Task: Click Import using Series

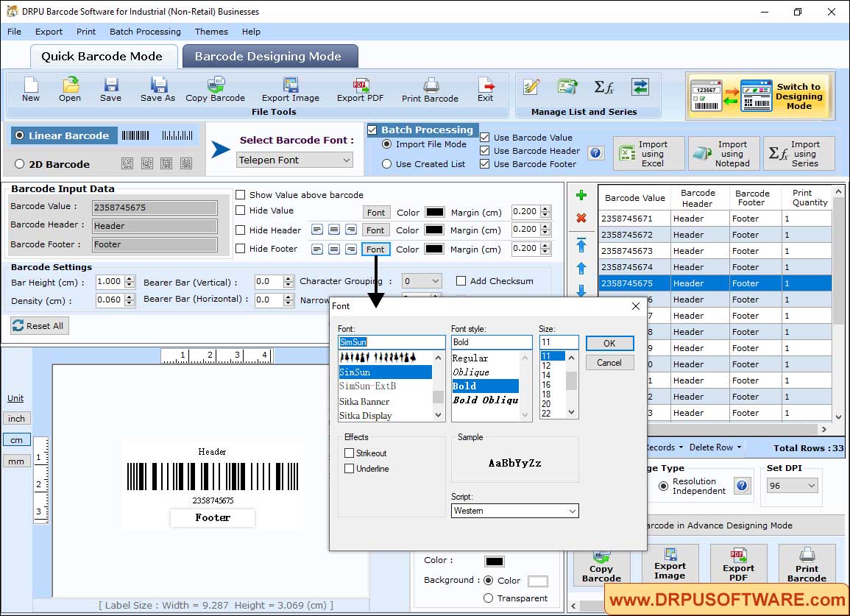Action: pos(799,154)
